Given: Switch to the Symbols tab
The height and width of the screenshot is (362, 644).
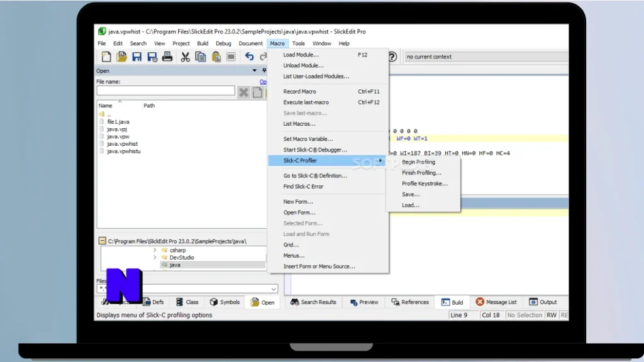Looking at the screenshot, I should [225, 302].
